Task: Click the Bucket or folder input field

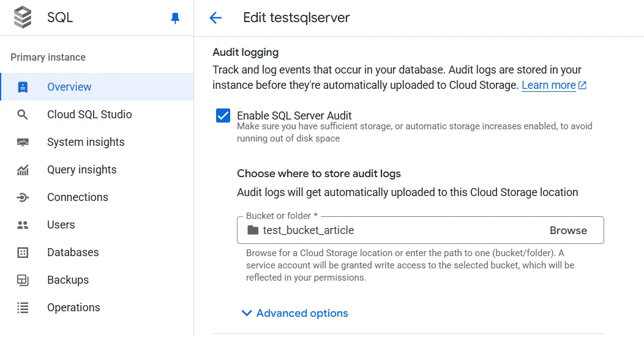Action: (392, 230)
